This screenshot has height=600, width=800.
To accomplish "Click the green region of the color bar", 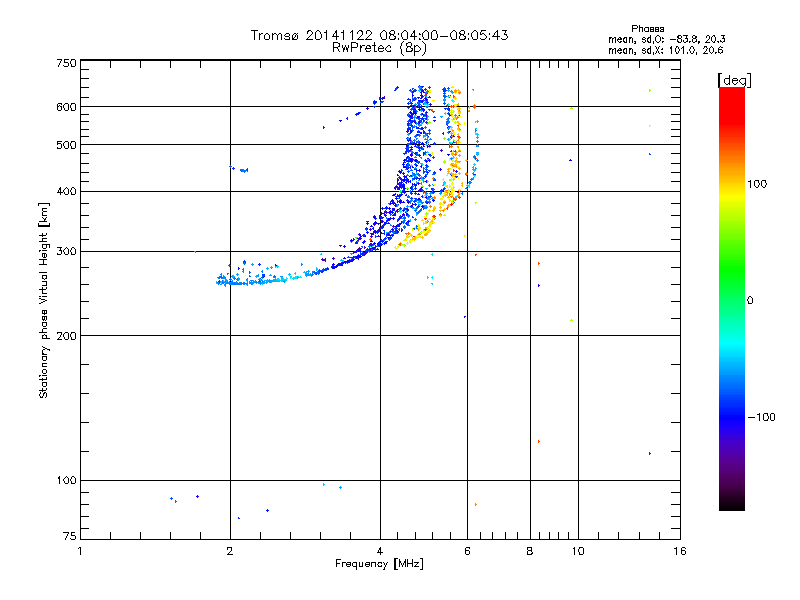I will coord(732,276).
